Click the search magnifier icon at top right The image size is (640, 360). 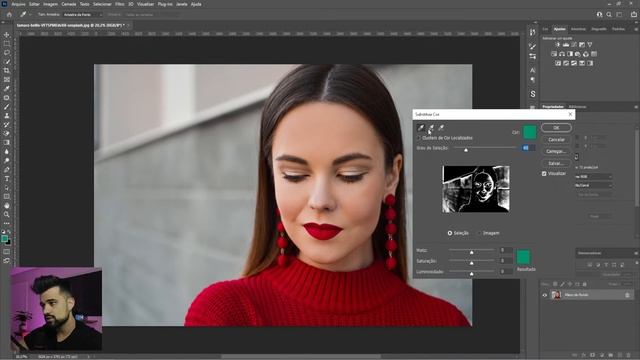pos(609,14)
